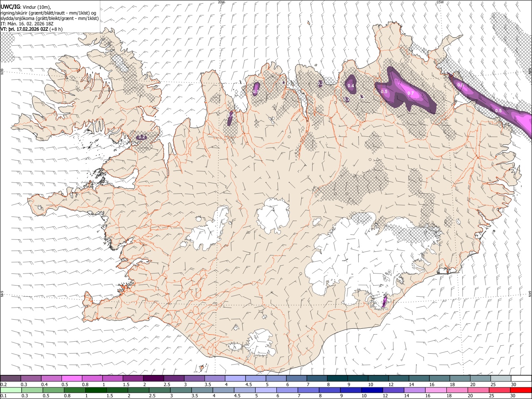Click the navy blue 10–12 rain legend swatch
Viewport: 532px width, 399px height.
click(x=372, y=390)
